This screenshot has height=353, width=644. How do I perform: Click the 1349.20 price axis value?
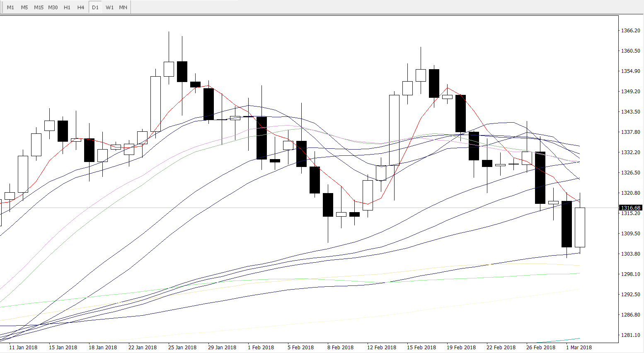click(630, 92)
